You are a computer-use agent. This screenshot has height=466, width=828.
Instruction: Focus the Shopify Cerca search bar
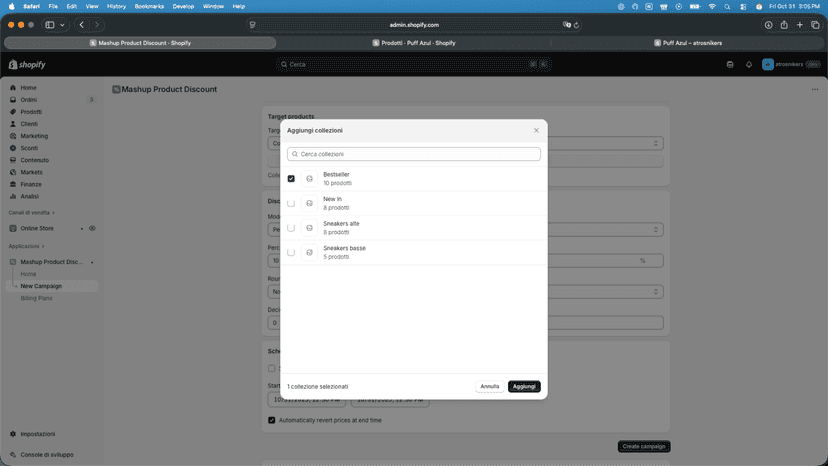click(x=413, y=64)
